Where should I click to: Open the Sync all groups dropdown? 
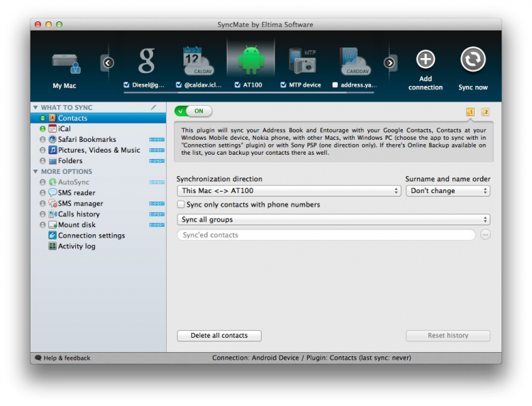333,219
